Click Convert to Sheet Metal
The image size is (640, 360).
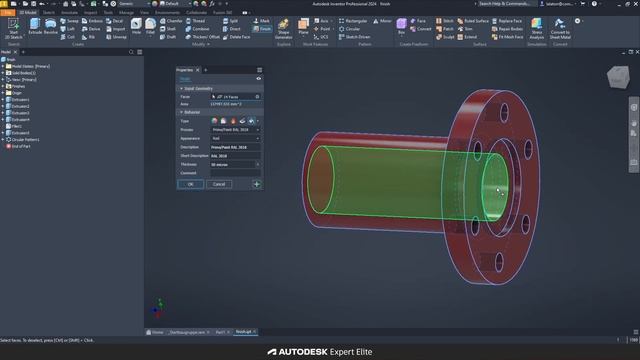[560, 29]
